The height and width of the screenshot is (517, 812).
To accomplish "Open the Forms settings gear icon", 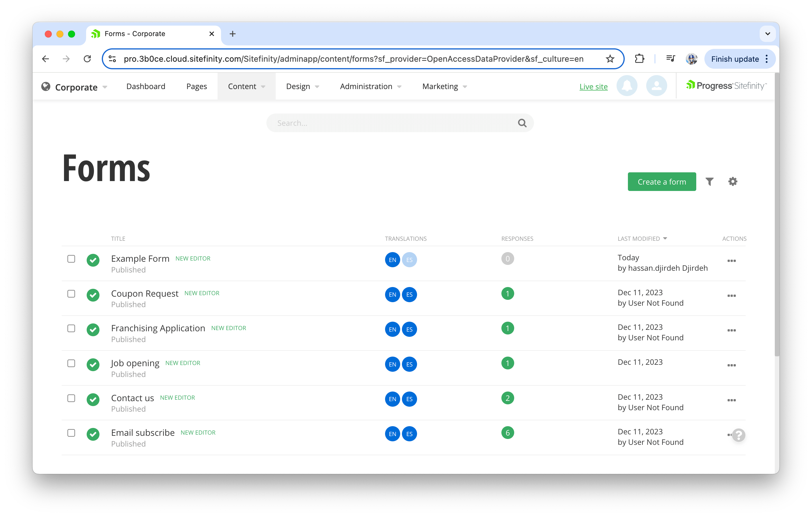I will [x=732, y=182].
